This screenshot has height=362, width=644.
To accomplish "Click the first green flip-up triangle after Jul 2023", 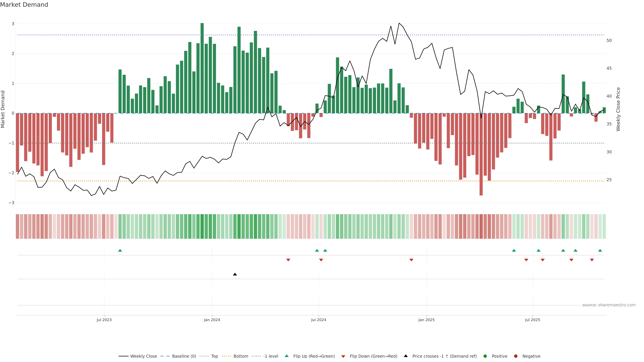I will [120, 250].
